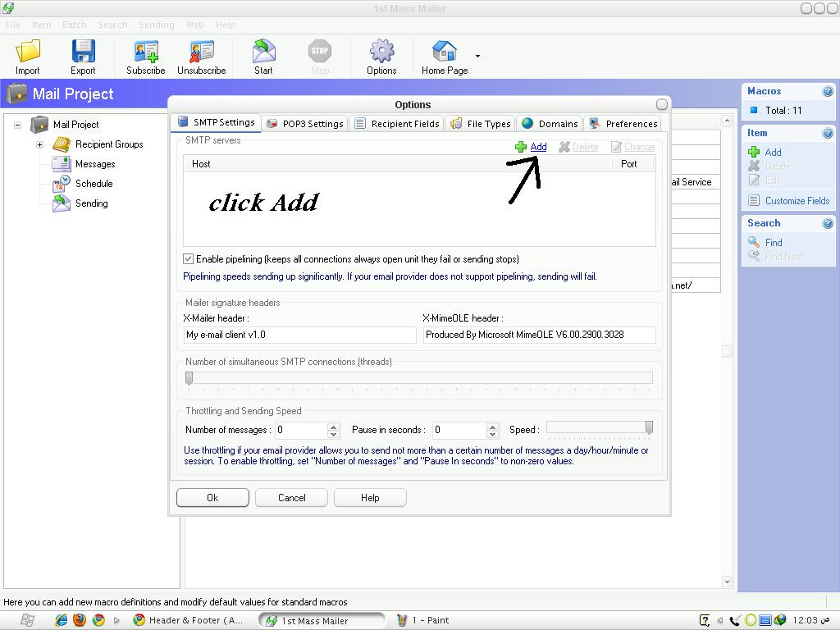Click Customize Fields link

(x=797, y=201)
